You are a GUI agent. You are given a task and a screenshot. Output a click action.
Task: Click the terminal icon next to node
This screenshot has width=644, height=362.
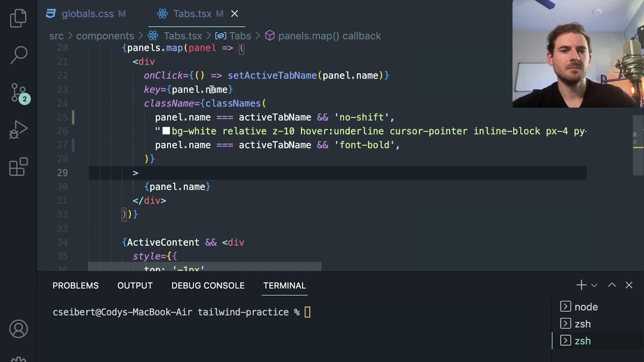566,307
